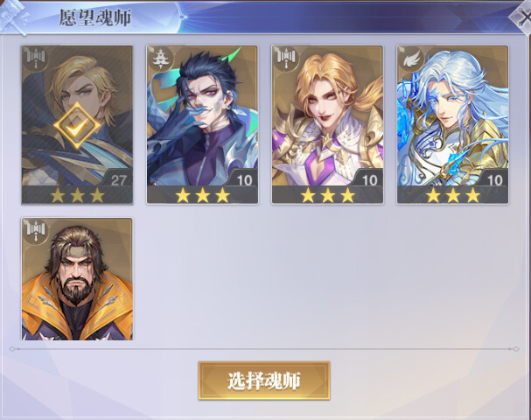Click the class emblem on golden-haired woman card

coord(286,59)
